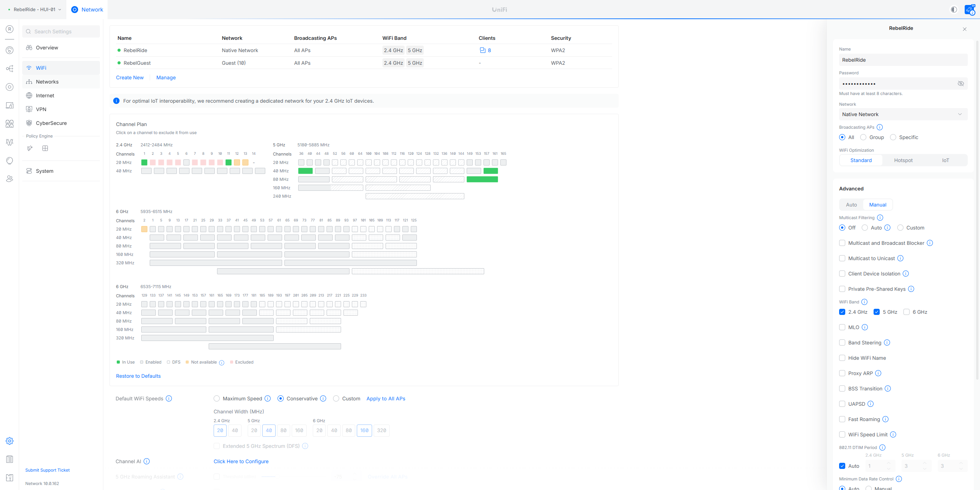Expand the RebelRide - HUI-01 site selector
This screenshot has width=980, height=490.
pos(34,10)
